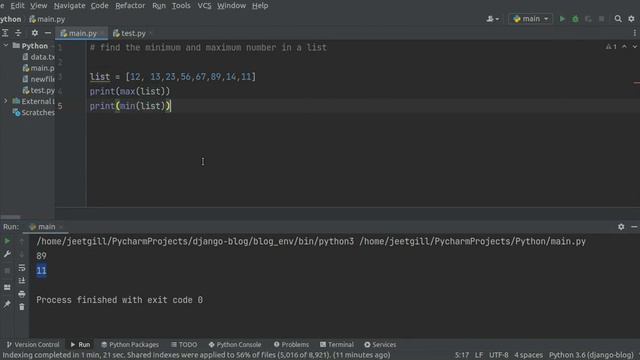Open the View menu
The height and width of the screenshot is (360, 640).
pyautogui.click(x=39, y=6)
